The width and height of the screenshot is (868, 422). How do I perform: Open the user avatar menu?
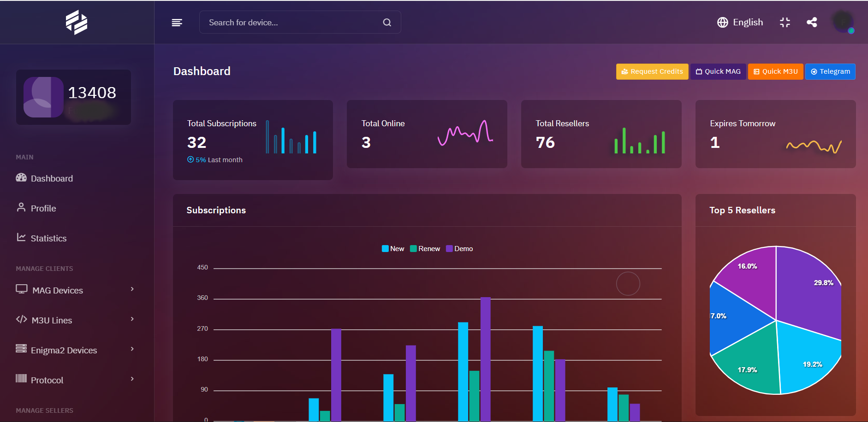pos(843,22)
